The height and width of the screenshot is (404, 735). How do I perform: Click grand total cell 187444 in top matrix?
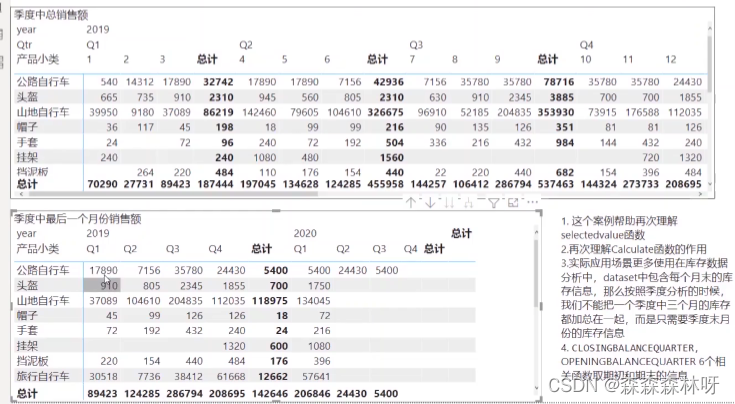215,184
